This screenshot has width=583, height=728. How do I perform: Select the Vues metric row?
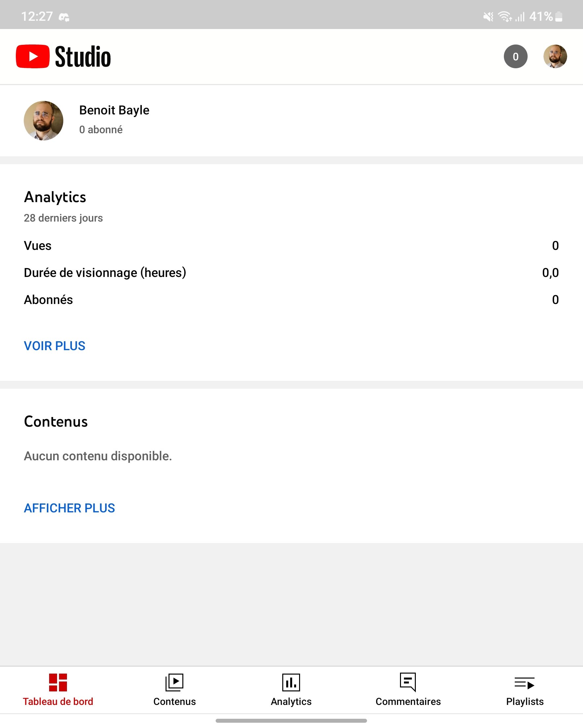pyautogui.click(x=291, y=246)
